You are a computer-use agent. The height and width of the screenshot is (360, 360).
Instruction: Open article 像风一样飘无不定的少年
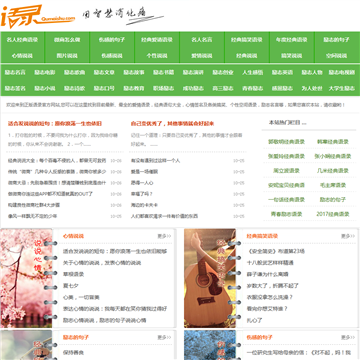pos(32,216)
